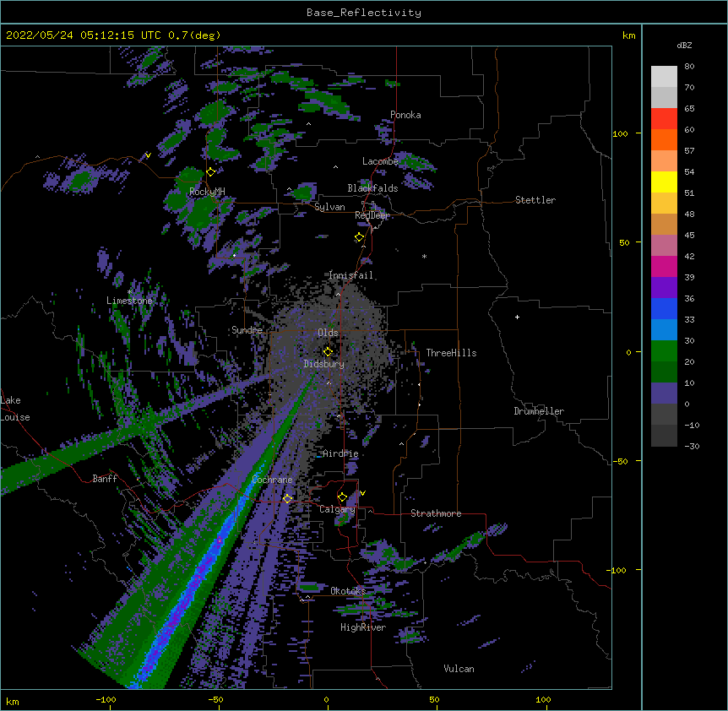
Task: Click the Lake Louise map label
Action: pos(15,409)
